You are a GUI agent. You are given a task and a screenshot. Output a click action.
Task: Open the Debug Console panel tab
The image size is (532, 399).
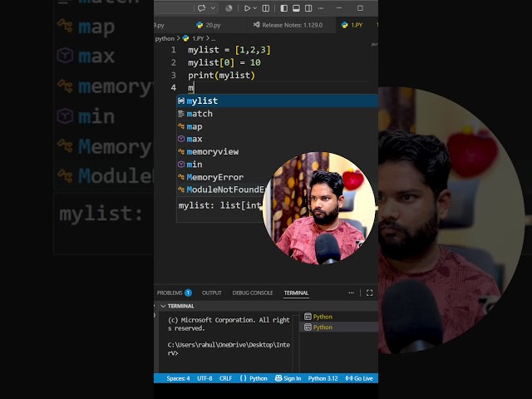point(253,293)
